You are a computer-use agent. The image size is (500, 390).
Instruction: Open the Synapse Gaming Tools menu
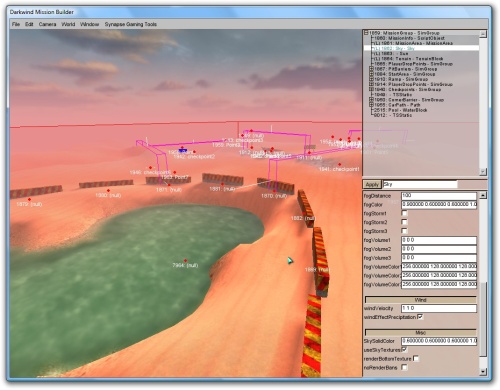[131, 24]
